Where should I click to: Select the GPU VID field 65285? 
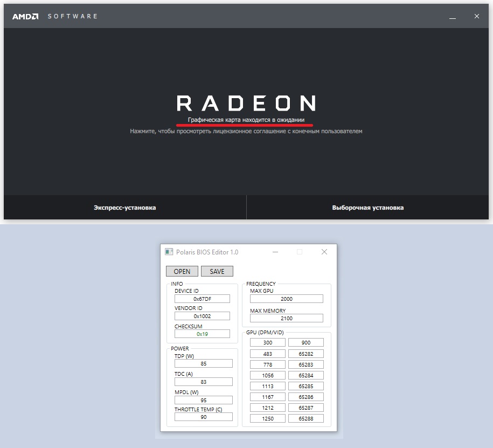pos(306,386)
